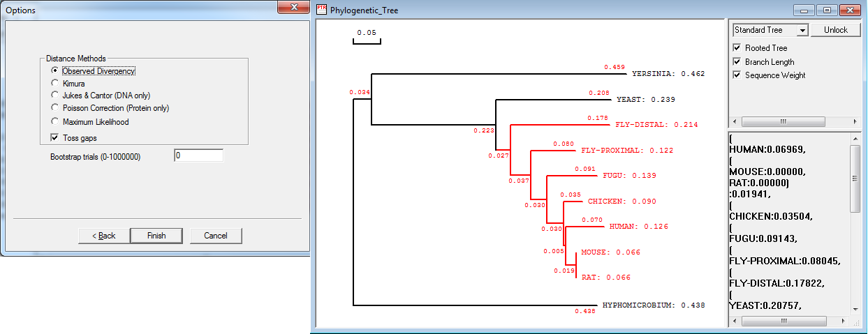Toggle the Sequence Weight checkbox

[x=737, y=75]
